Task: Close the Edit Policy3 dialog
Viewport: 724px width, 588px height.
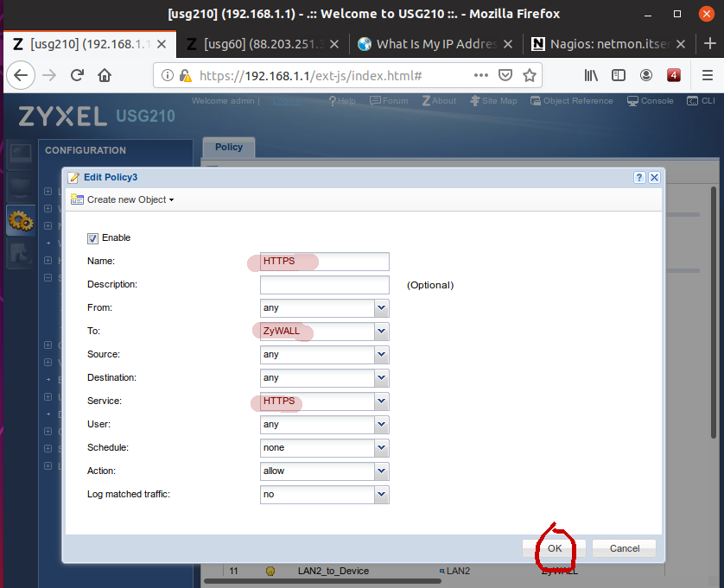Action: coord(654,177)
